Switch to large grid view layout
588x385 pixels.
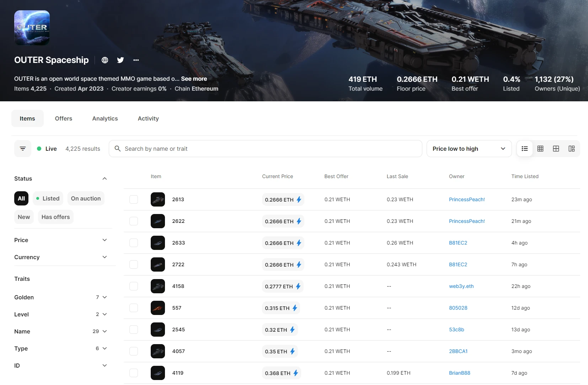(556, 149)
